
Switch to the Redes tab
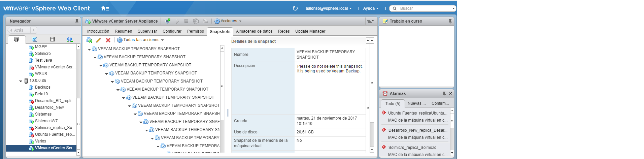284,31
